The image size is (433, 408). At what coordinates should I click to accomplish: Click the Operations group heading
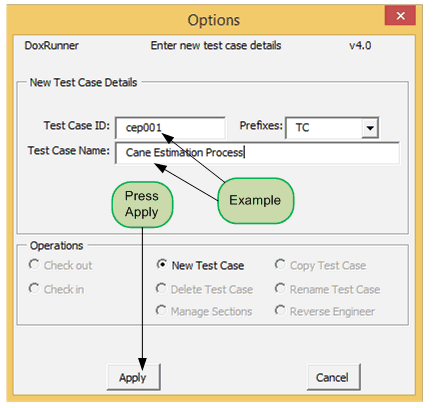56,246
